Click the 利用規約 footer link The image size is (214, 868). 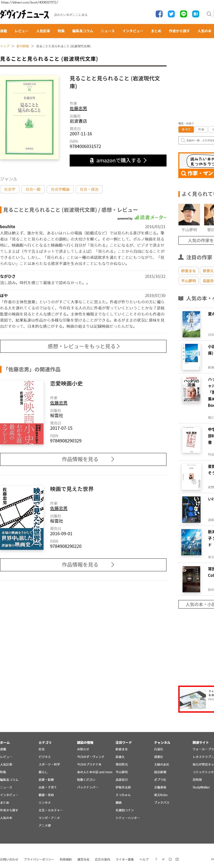tap(66, 859)
